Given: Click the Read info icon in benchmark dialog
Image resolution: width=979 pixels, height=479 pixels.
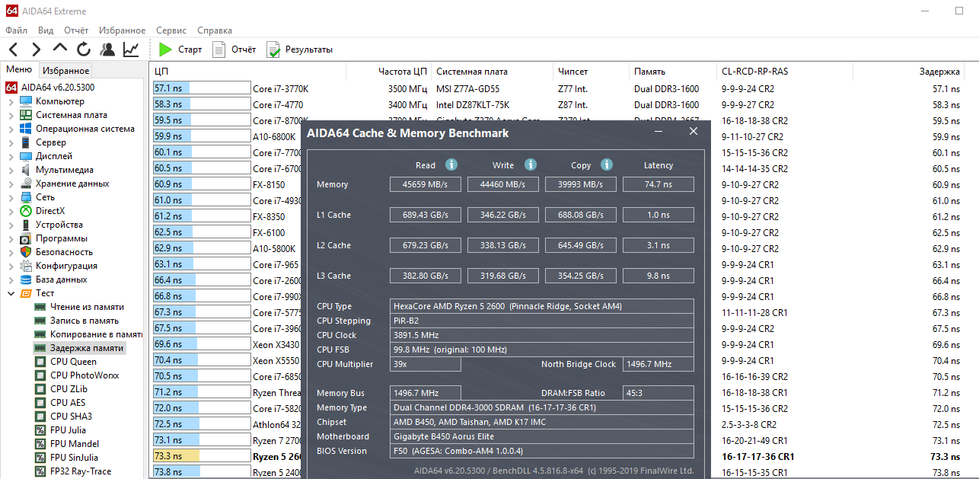Looking at the screenshot, I should (x=451, y=165).
